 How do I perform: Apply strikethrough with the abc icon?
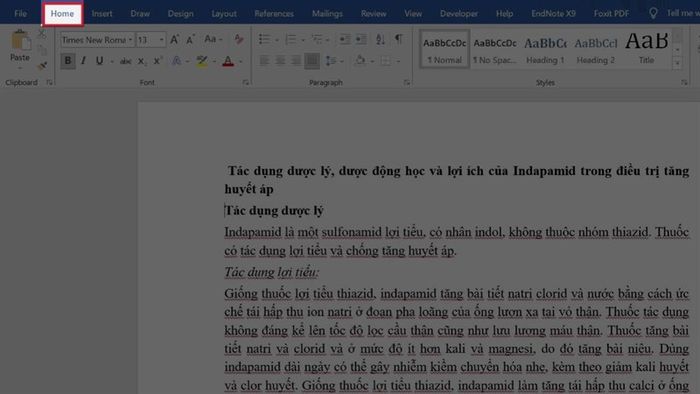point(125,61)
